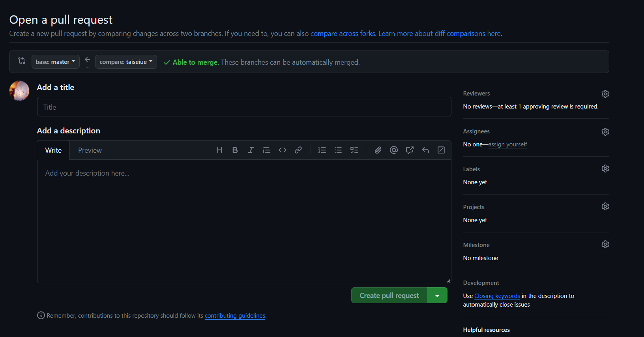Open the compare: taiseiue branch dropdown
The height and width of the screenshot is (337, 644).
click(126, 62)
